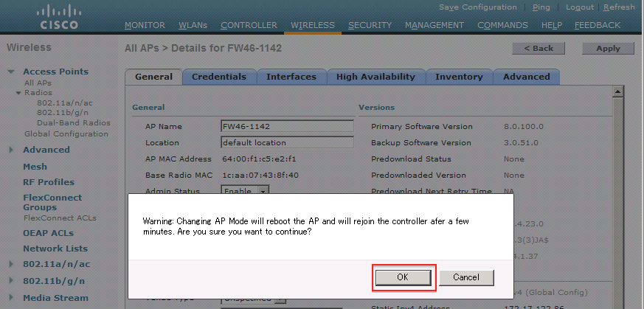Screen dimensions: 644x309
Task: Select Dual-Band Radios in the sidebar
Action: point(74,122)
